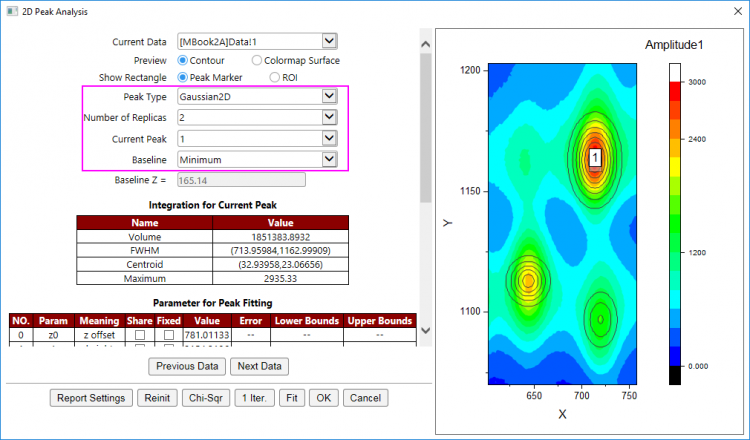Toggle Share checkbox for z0 parameter
Image resolution: width=750 pixels, height=440 pixels.
[140, 335]
